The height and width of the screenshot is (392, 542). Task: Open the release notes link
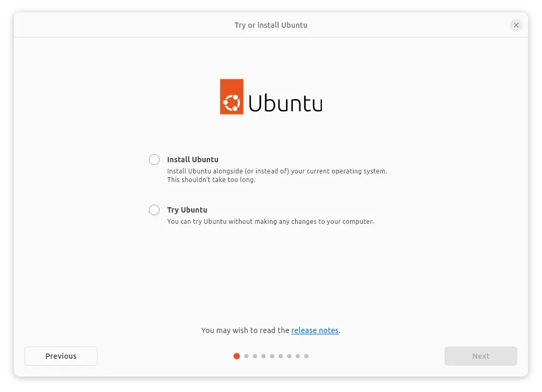click(315, 330)
